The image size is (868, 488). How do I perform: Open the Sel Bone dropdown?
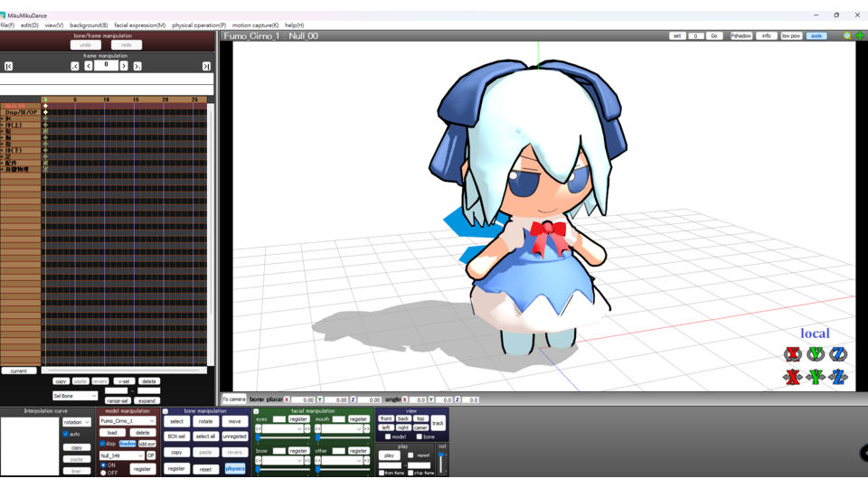click(x=75, y=396)
